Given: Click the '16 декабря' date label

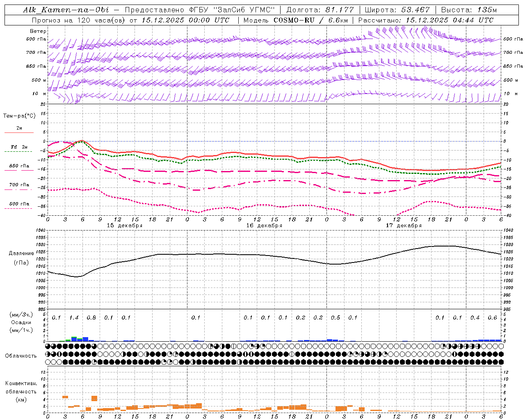Looking at the screenshot, I should pos(264,226).
